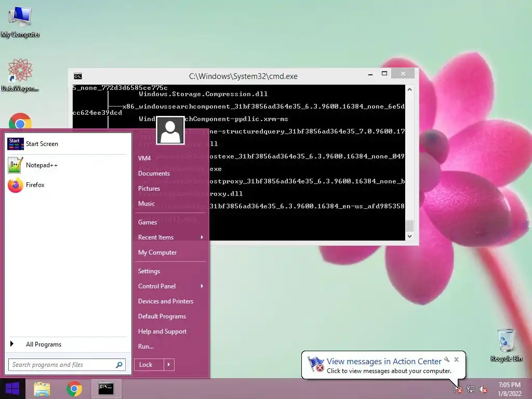Screen dimensions: 532x399
Task: Open File Explorer from taskbar
Action: pyautogui.click(x=42, y=389)
